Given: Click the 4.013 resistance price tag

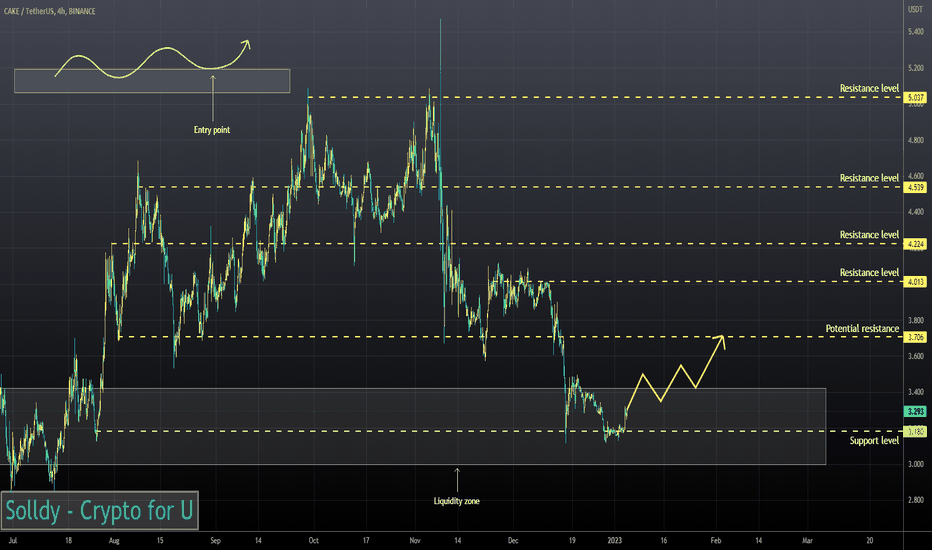Looking at the screenshot, I should click(x=915, y=282).
